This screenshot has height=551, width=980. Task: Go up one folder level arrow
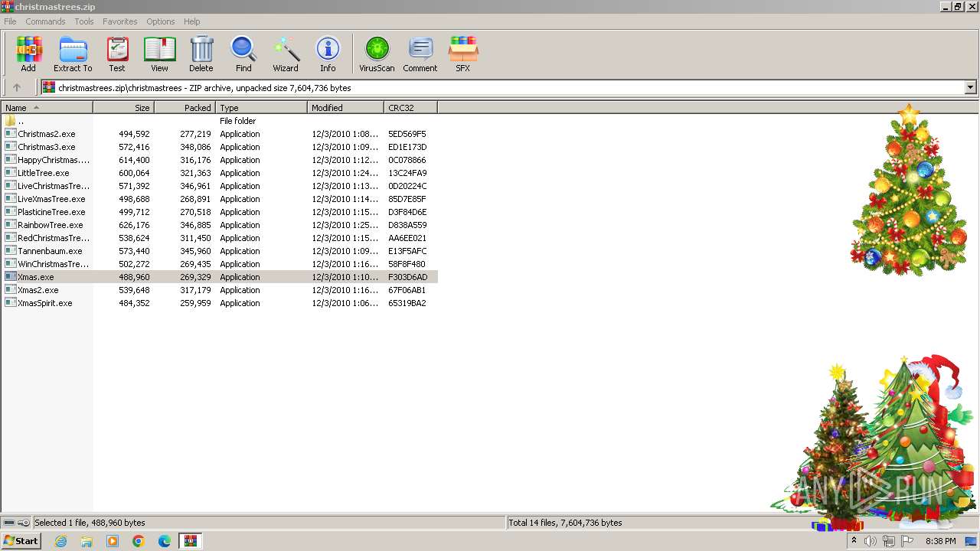point(17,88)
